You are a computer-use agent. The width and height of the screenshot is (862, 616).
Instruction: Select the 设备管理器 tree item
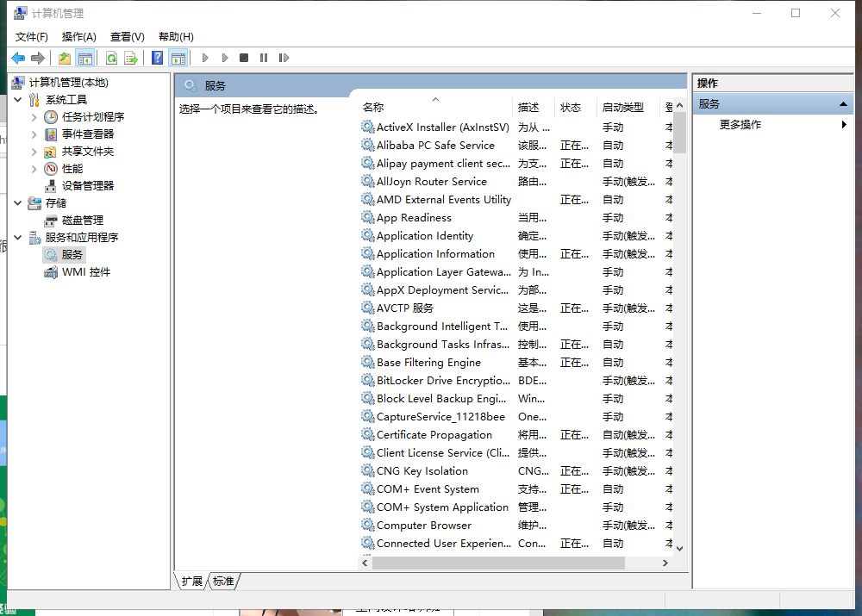pyautogui.click(x=87, y=186)
